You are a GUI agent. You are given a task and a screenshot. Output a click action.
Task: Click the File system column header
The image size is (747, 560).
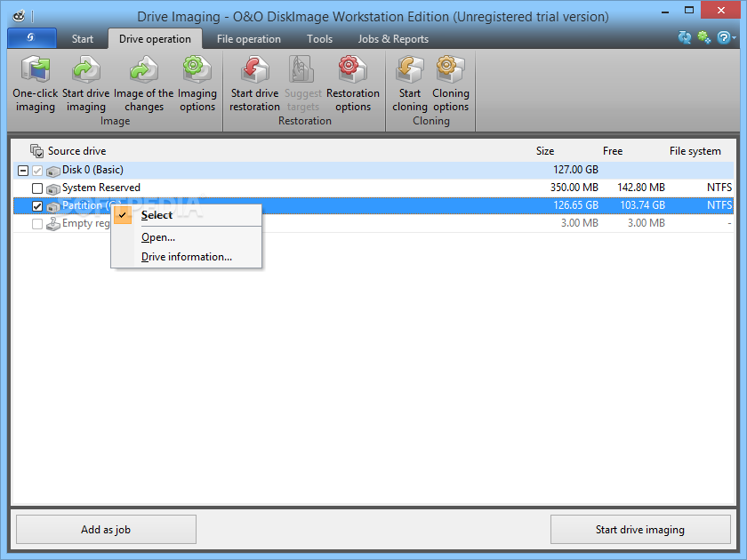coord(695,151)
